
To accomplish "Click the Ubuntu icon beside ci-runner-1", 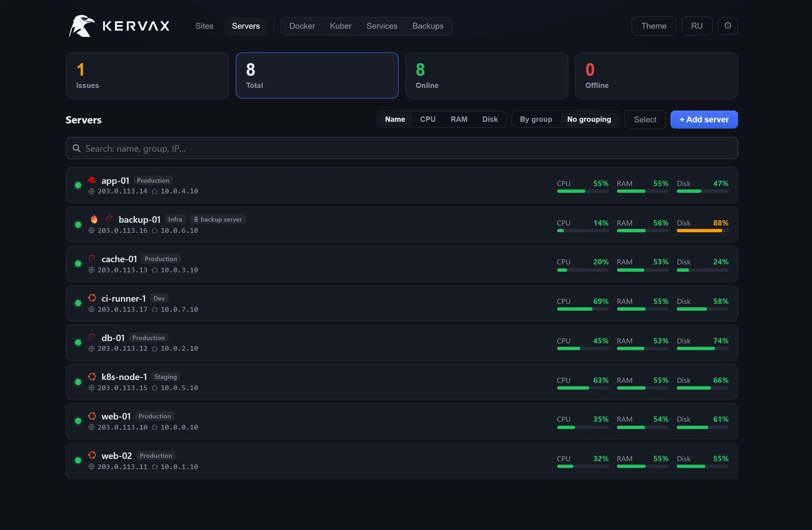I will [x=92, y=298].
